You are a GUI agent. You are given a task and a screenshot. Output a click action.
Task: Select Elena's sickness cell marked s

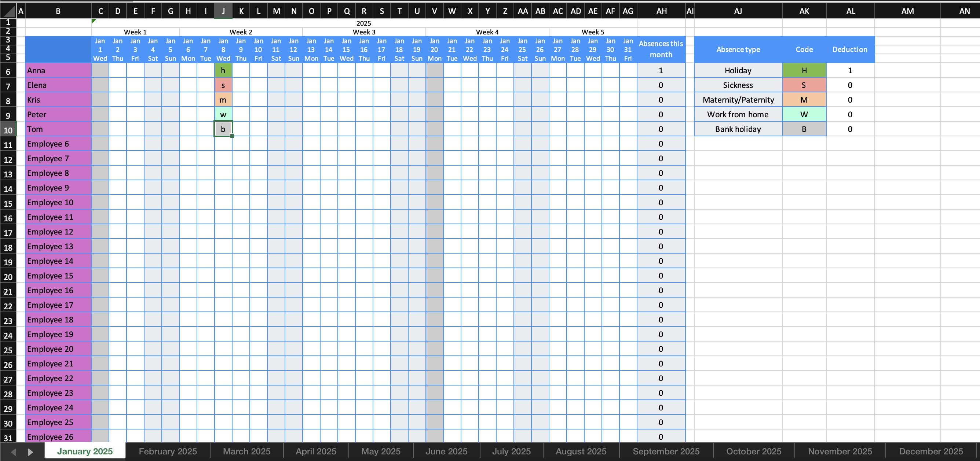pos(223,85)
